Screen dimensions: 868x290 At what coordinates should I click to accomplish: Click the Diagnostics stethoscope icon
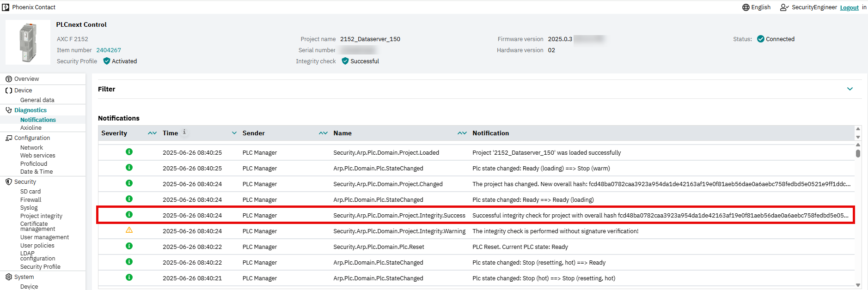(8, 110)
